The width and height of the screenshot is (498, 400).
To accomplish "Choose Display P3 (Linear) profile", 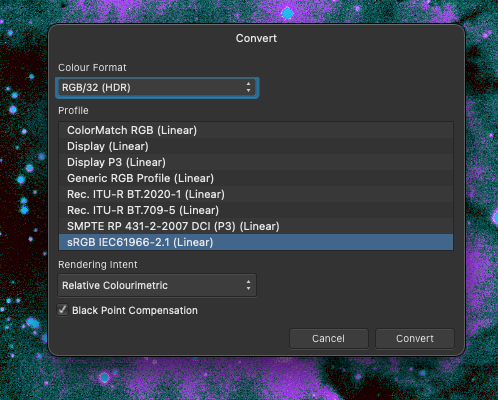I will pos(256,162).
